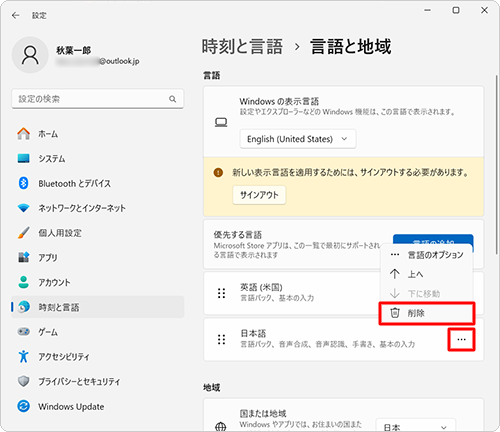Open Bluetooth とデバイス settings

tap(97, 183)
